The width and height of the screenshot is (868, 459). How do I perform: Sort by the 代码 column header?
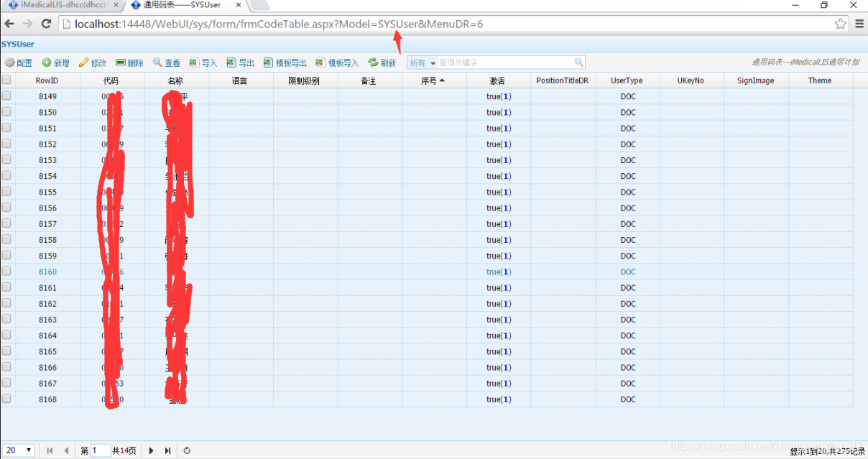(x=111, y=80)
